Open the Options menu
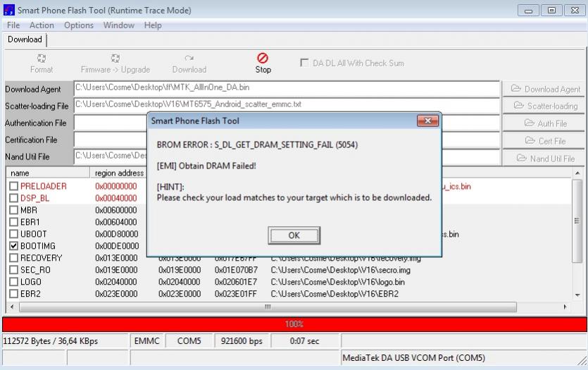This screenshot has height=370, width=588. [x=79, y=25]
